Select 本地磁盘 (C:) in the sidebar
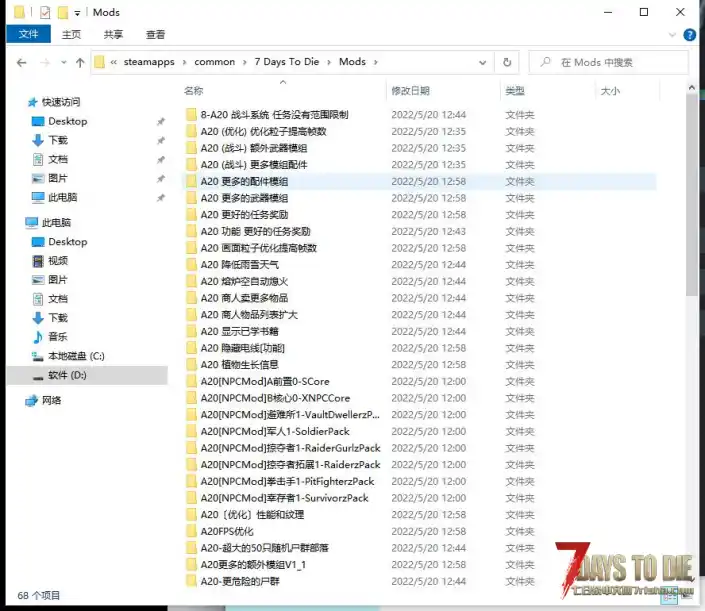The height and width of the screenshot is (611, 705). click(x=76, y=356)
